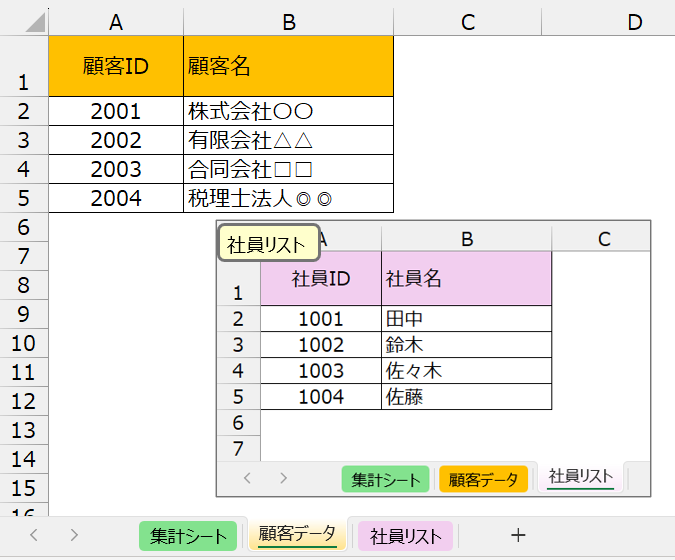Click the cell with customer ID 2004

(x=116, y=198)
